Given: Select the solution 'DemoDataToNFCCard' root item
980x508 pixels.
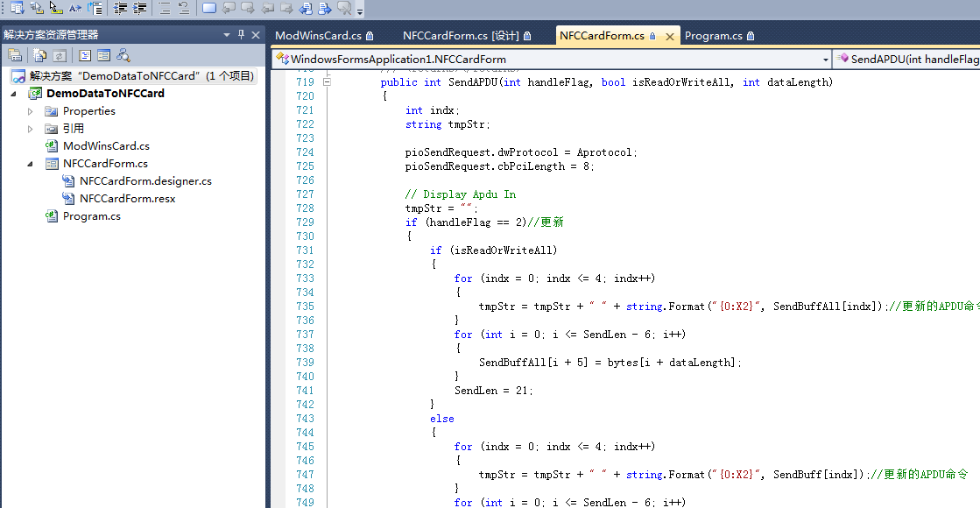Looking at the screenshot, I should (x=134, y=76).
